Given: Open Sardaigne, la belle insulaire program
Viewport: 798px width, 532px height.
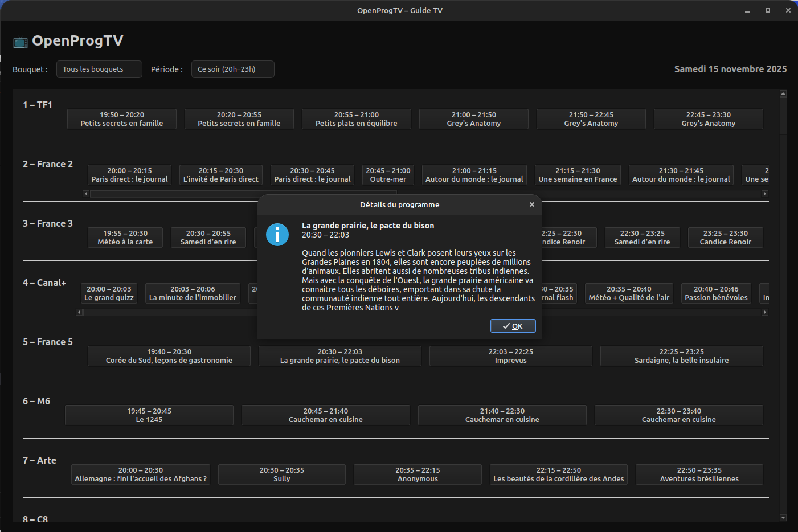Looking at the screenshot, I should point(681,356).
